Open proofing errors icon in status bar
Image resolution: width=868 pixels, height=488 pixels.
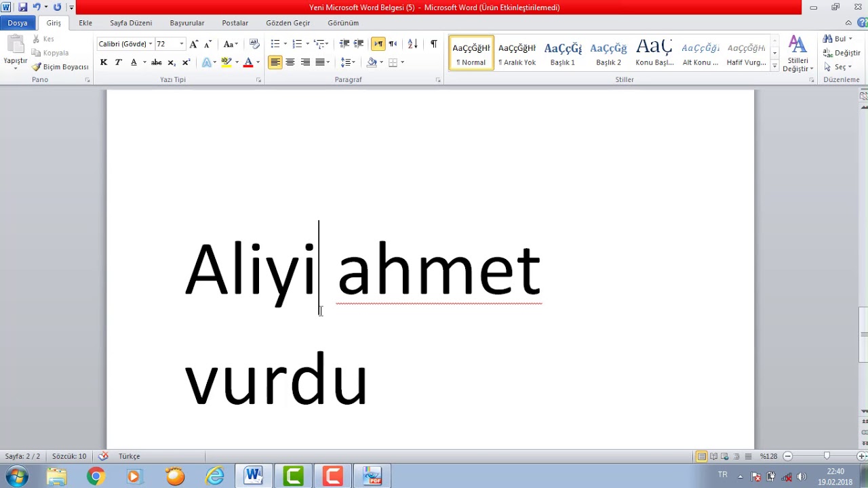103,456
